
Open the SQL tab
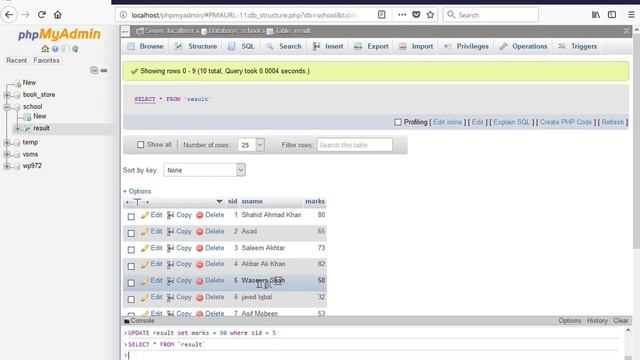pos(242,47)
